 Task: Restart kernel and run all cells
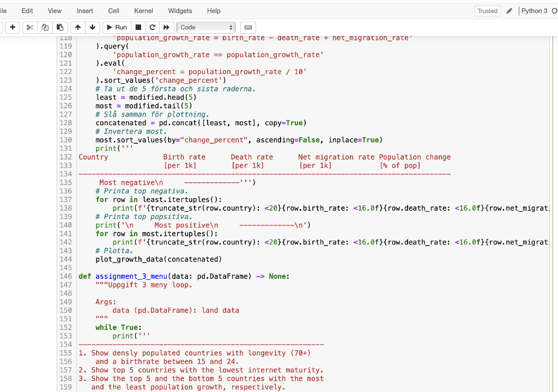pos(166,27)
